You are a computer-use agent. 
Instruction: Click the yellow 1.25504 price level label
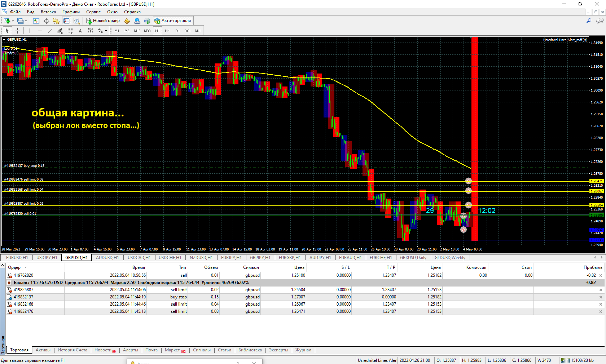pos(597,205)
